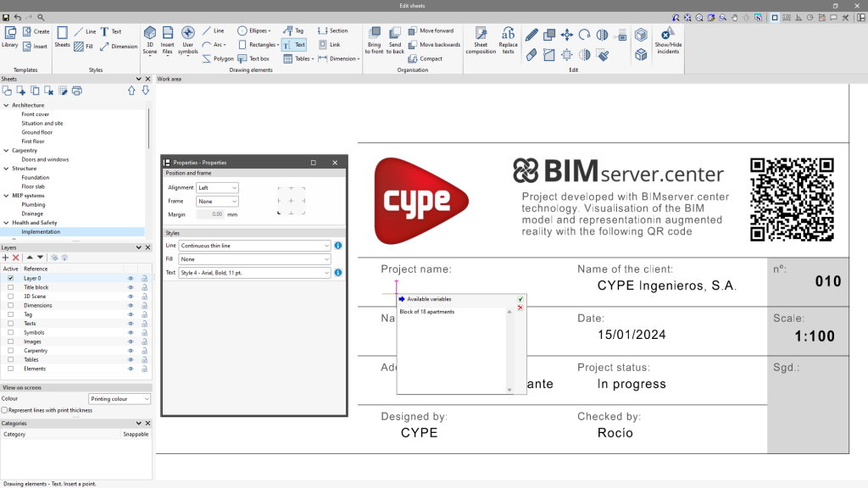The height and width of the screenshot is (488, 868).
Task: Click the Show/Hide incidents button
Action: pyautogui.click(x=666, y=44)
